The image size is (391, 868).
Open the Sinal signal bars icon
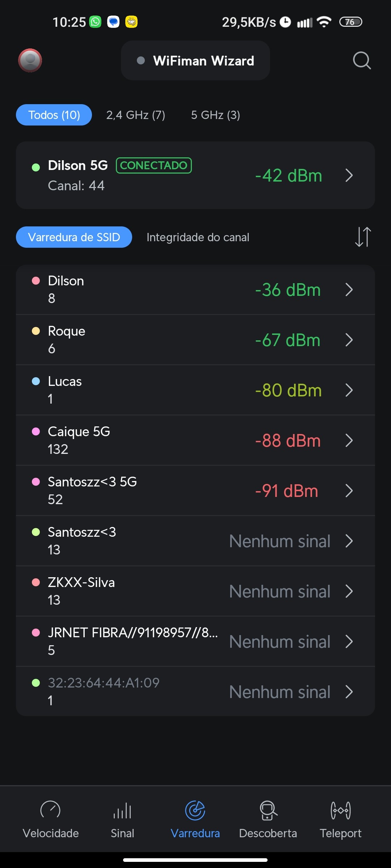point(122,810)
